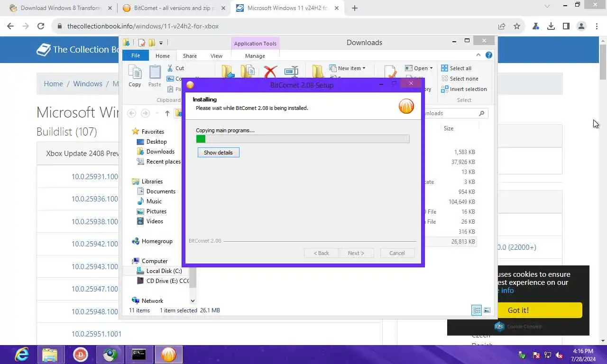Click the red Delete X in ribbon
Image resolution: width=607 pixels, height=364 pixels.
pos(270,72)
